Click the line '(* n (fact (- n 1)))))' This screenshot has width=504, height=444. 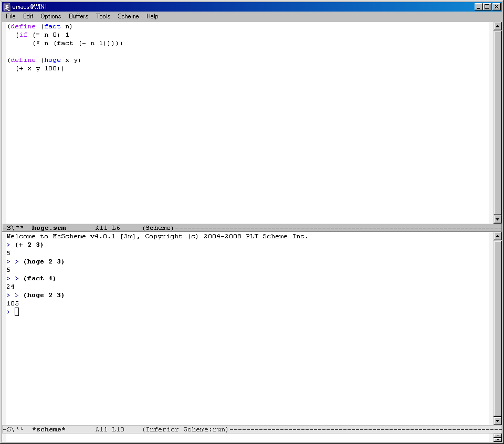(78, 43)
